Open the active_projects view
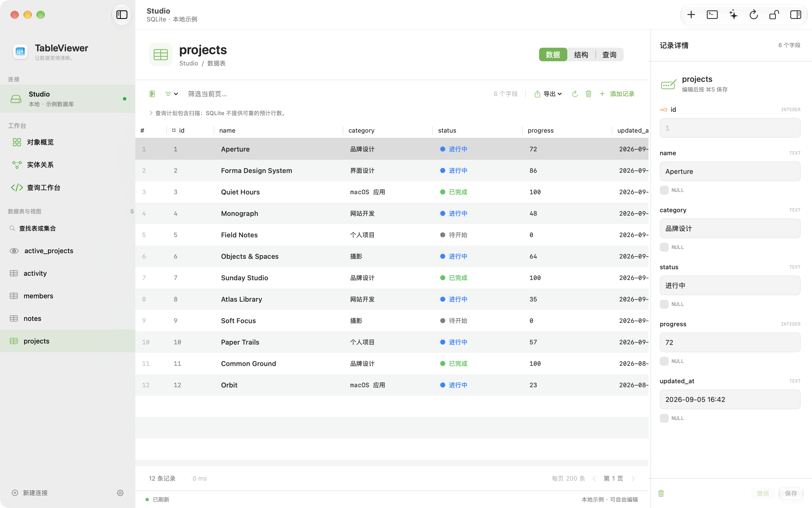The height and width of the screenshot is (508, 812). point(67,251)
